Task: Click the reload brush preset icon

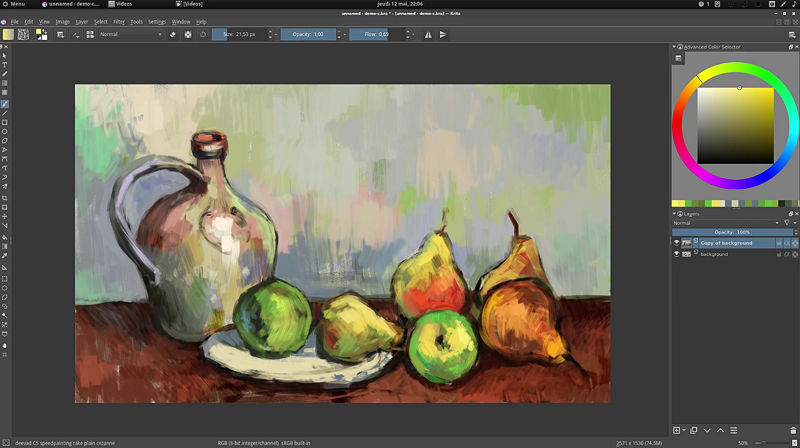Action: (203, 34)
